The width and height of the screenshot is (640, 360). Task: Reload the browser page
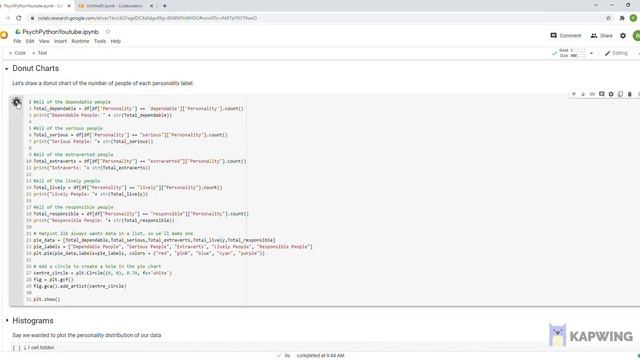coord(19,18)
